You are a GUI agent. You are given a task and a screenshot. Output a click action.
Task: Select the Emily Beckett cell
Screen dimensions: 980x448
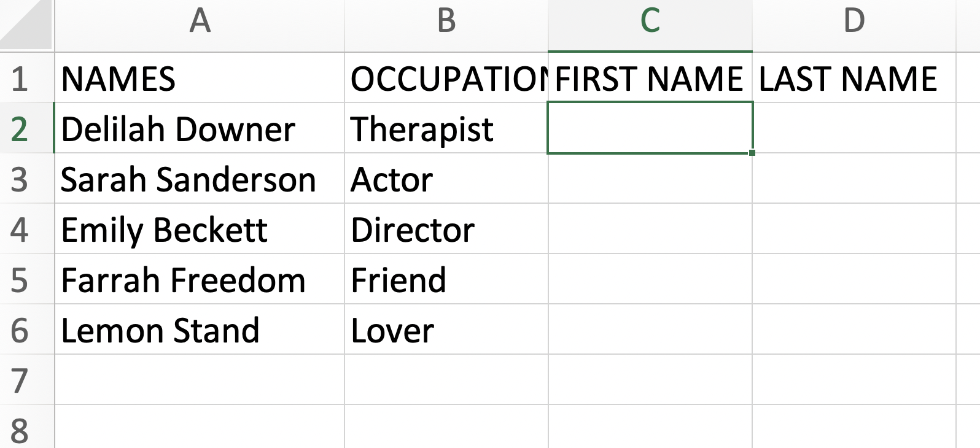pos(200,229)
